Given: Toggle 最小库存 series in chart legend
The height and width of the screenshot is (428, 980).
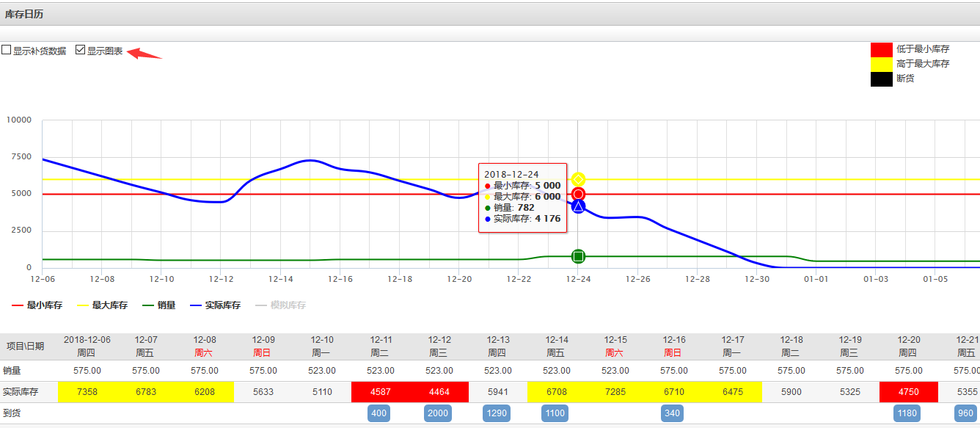Looking at the screenshot, I should [x=37, y=305].
